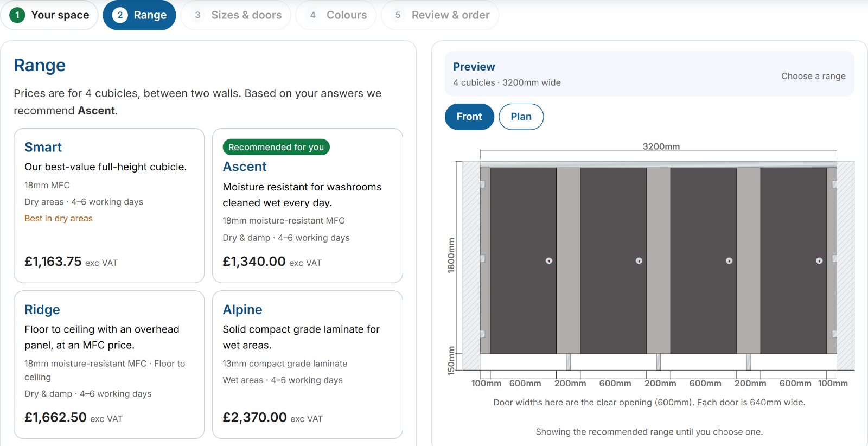Image resolution: width=868 pixels, height=446 pixels.
Task: Open the Sizes & doors step
Action: click(236, 15)
